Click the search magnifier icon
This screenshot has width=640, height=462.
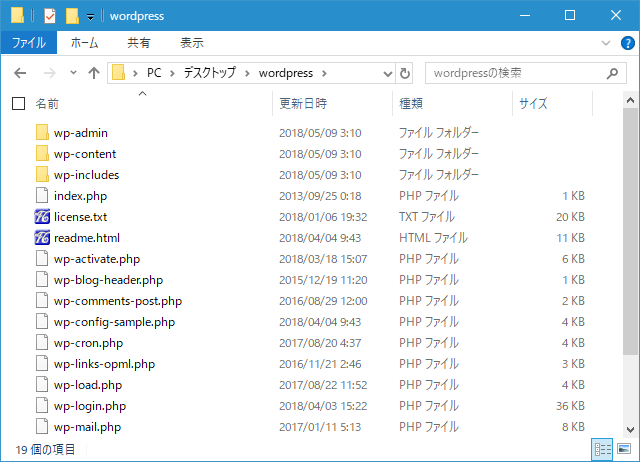(x=612, y=73)
